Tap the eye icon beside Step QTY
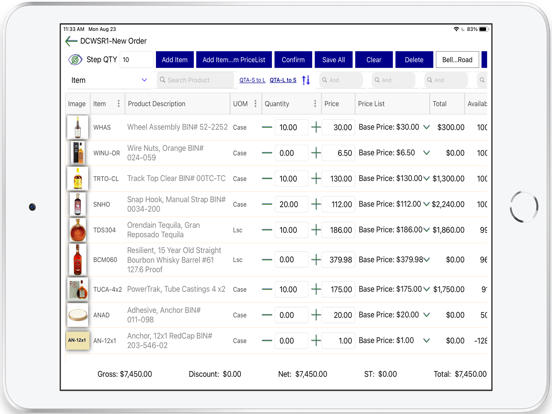The width and height of the screenshot is (552, 414). pyautogui.click(x=75, y=59)
